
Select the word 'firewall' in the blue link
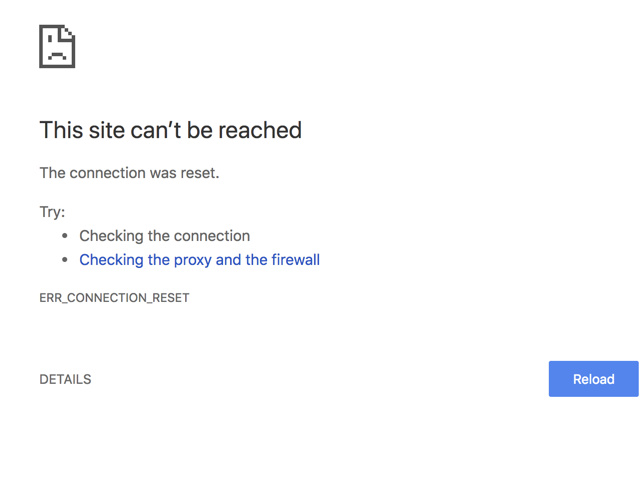[296, 260]
